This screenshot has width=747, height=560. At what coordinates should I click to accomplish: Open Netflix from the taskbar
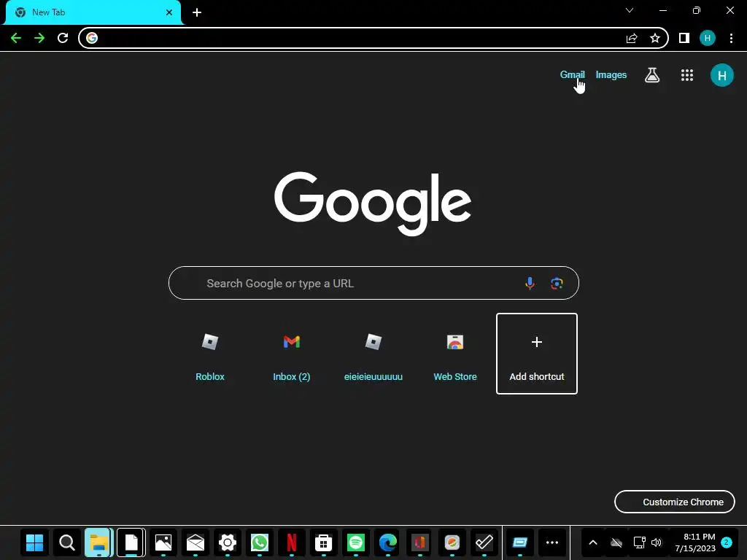coord(292,542)
